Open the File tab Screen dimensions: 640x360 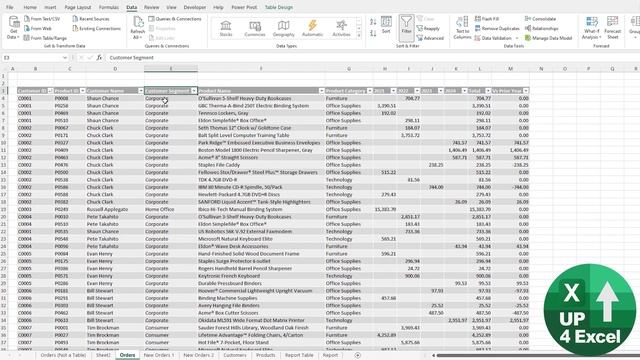(x=9, y=7)
